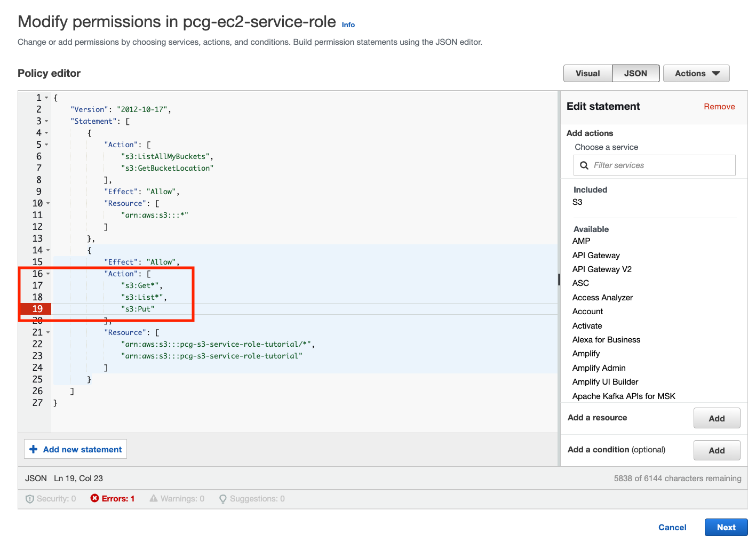This screenshot has width=756, height=550.
Task: Click the red error icon in status bar
Action: [94, 498]
